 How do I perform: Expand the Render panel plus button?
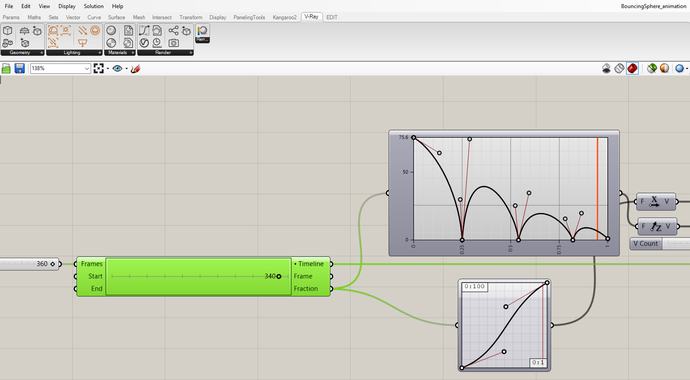[191, 53]
